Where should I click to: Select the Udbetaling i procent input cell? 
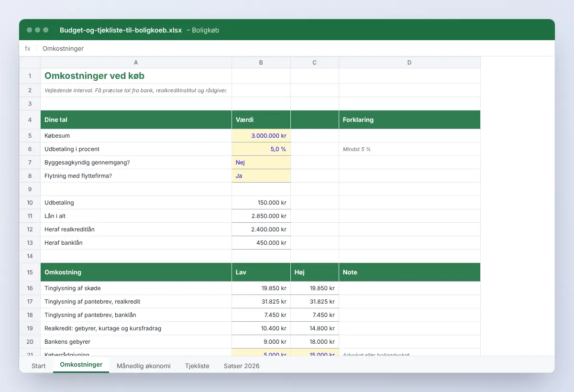(261, 149)
